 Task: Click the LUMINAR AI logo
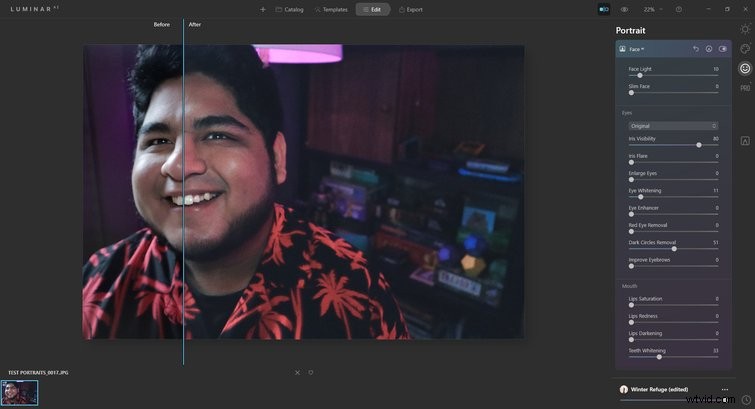click(x=34, y=9)
